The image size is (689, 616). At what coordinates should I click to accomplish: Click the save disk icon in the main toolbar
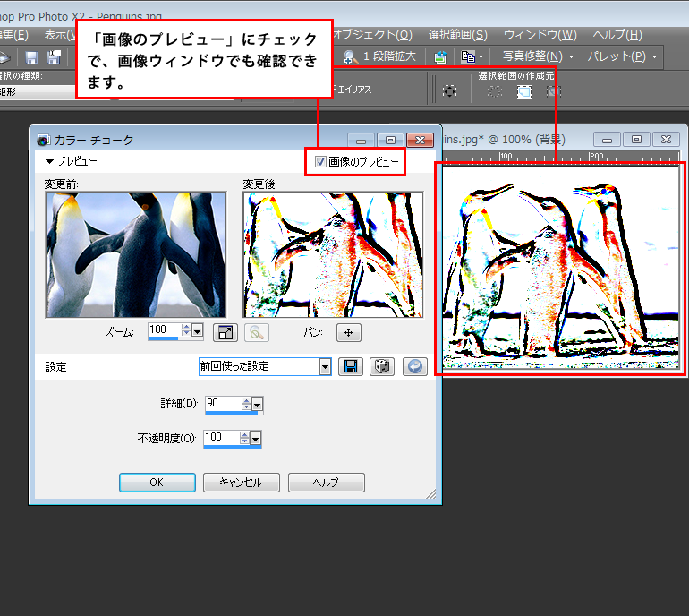pyautogui.click(x=31, y=57)
